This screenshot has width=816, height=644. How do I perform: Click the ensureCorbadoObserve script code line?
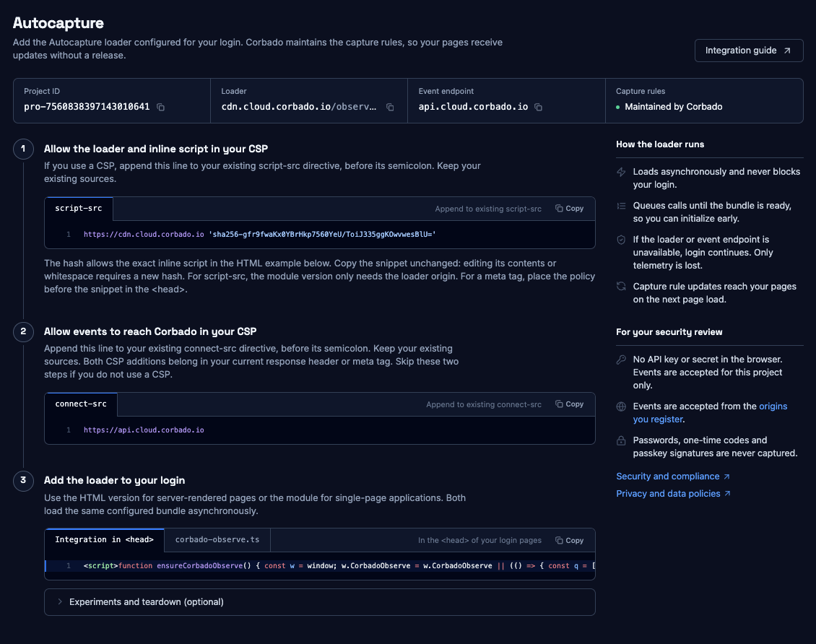click(x=319, y=566)
